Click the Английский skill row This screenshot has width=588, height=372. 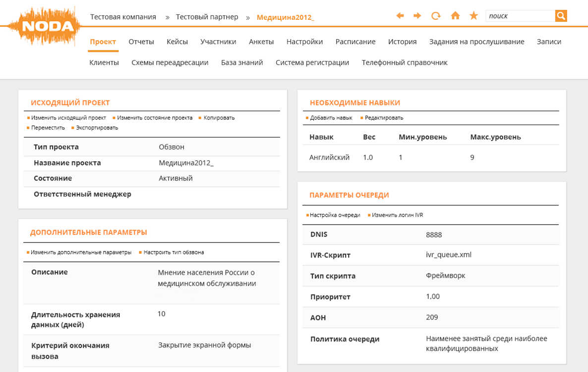(x=431, y=158)
